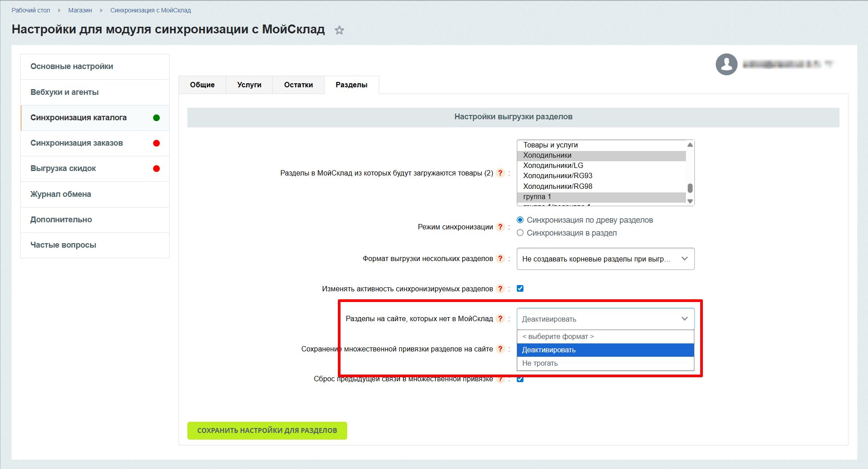Open 'Вебхуки и агенты' in the sidebar
The width and height of the screenshot is (868, 469).
(95, 92)
